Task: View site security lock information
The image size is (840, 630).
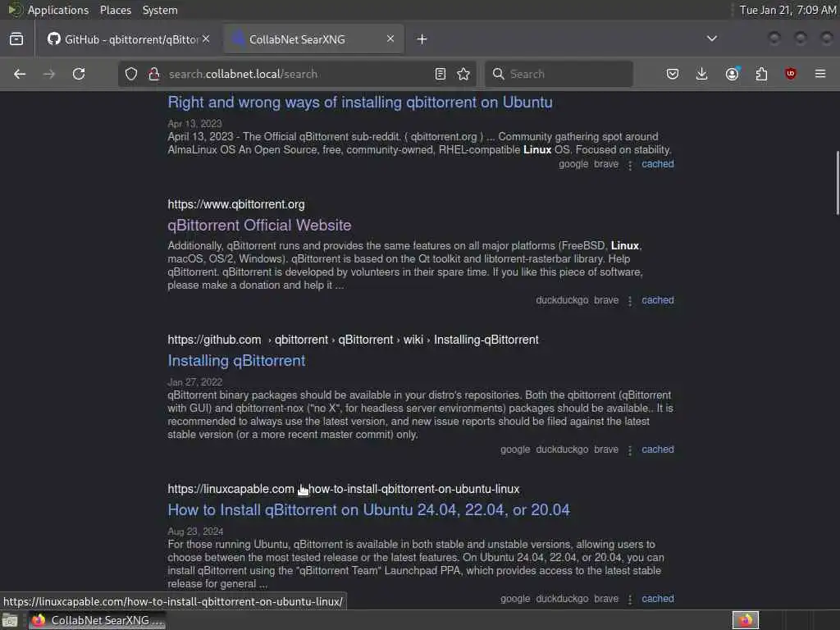Action: tap(153, 74)
